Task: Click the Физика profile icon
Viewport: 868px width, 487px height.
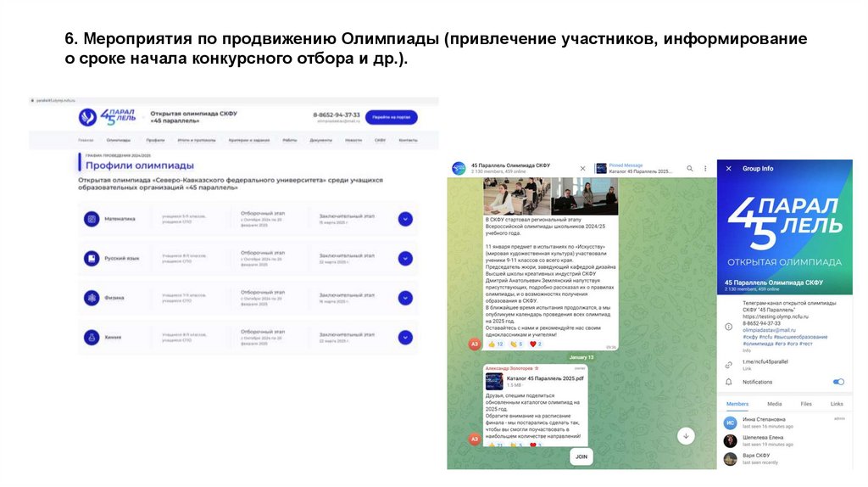Action: 92,298
